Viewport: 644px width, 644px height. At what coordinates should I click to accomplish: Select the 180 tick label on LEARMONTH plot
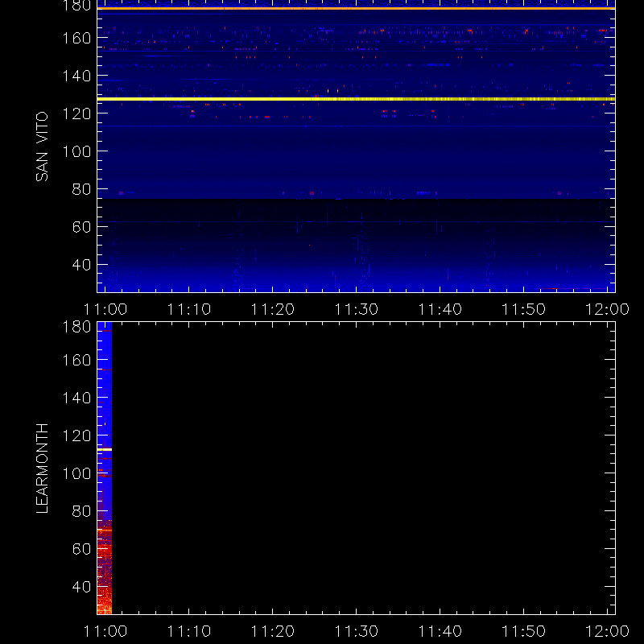[76, 328]
